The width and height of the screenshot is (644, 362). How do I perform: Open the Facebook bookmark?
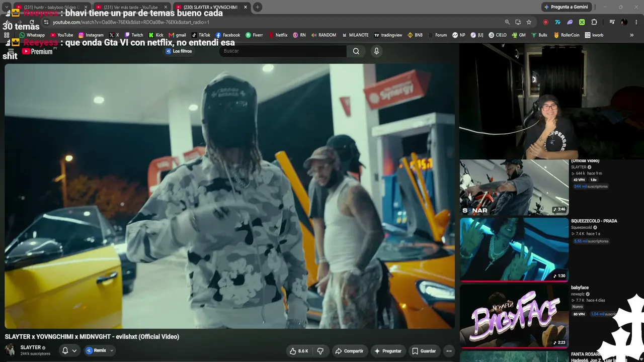(228, 35)
